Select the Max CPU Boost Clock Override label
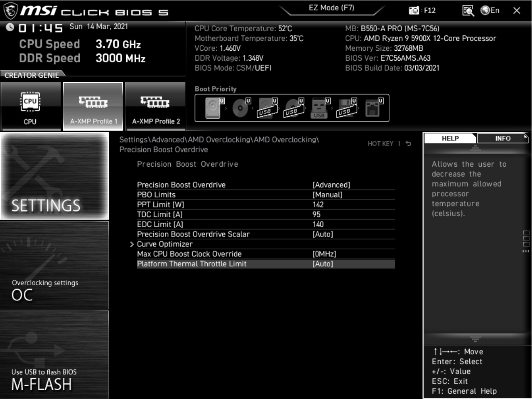Screen dimensions: 532x399 click(x=189, y=254)
